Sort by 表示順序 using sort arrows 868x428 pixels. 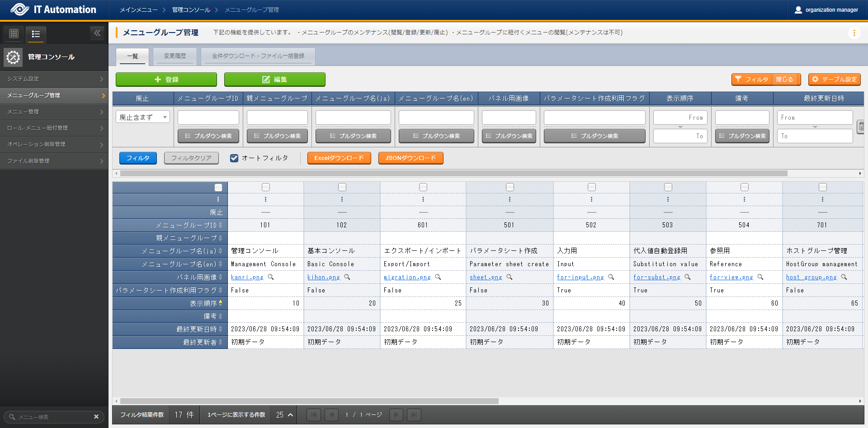(221, 303)
